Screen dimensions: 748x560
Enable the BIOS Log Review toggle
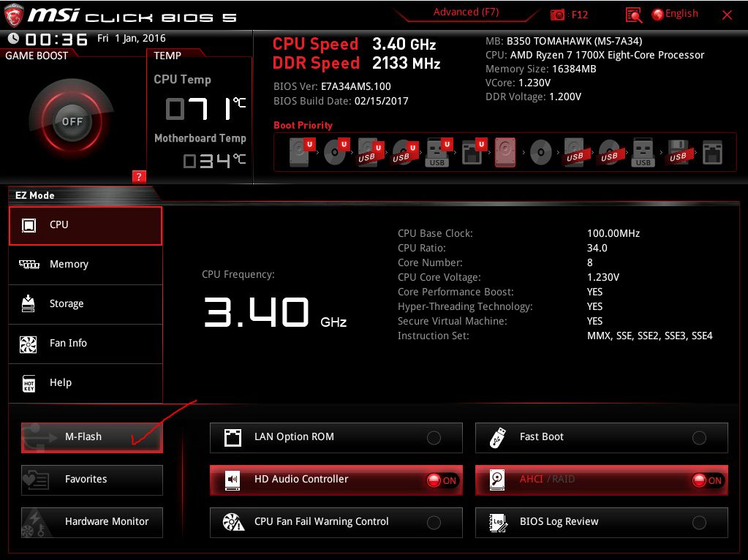coord(699,522)
